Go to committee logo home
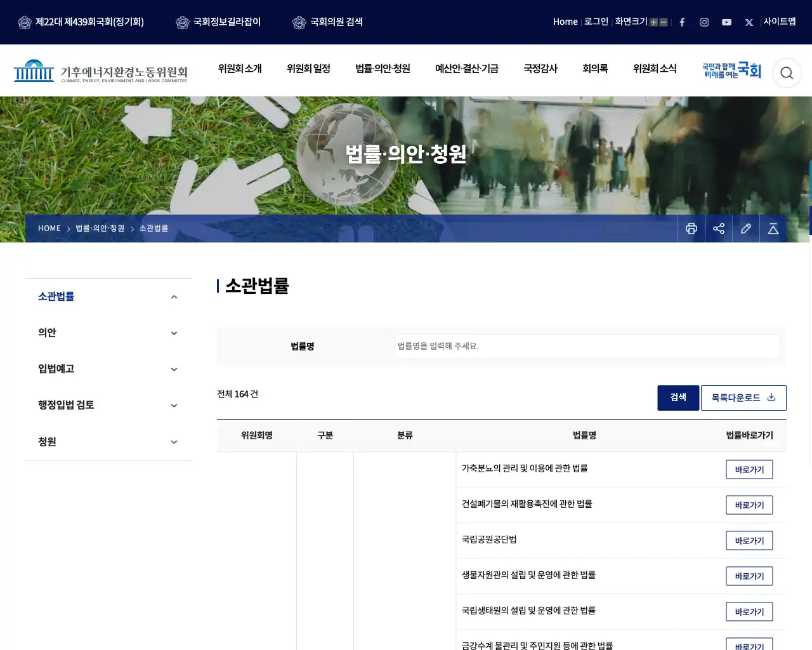Screen dimensions: 812x650 (x=101, y=71)
